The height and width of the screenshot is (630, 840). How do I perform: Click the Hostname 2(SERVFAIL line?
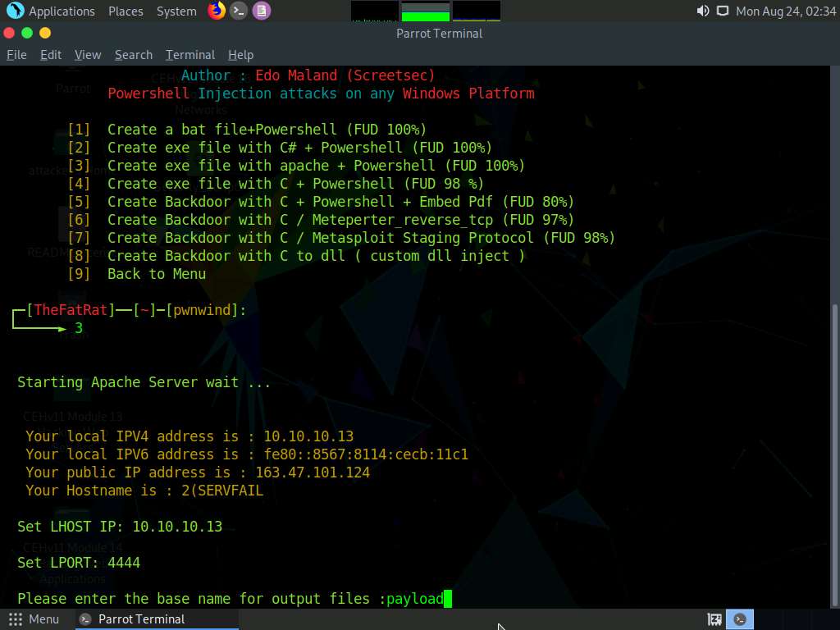tap(144, 491)
